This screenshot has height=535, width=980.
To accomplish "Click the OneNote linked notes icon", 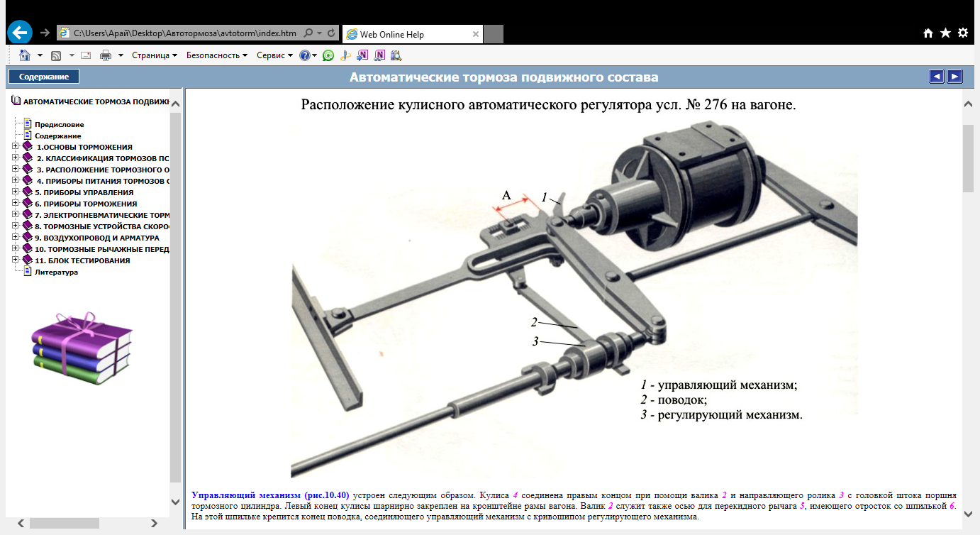I will click(x=379, y=55).
